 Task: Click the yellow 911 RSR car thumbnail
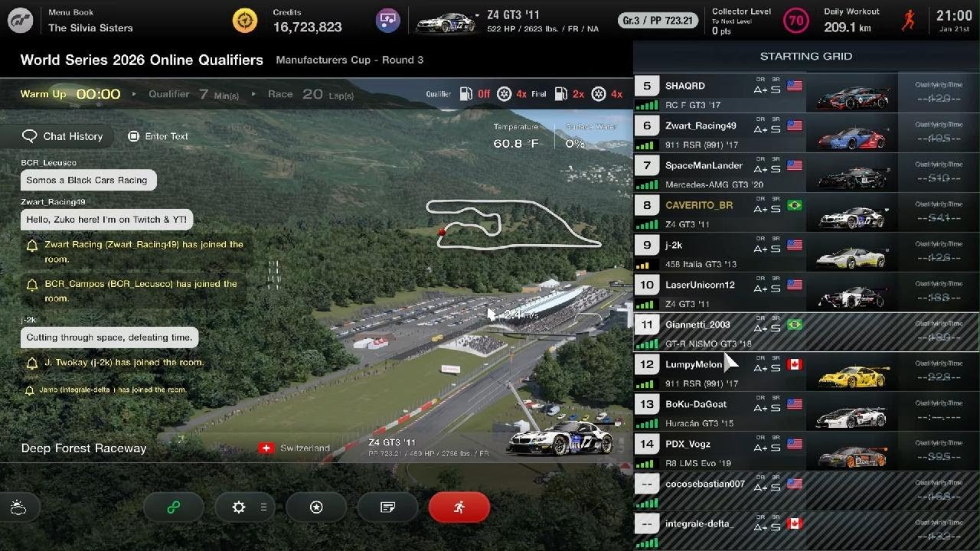(853, 376)
